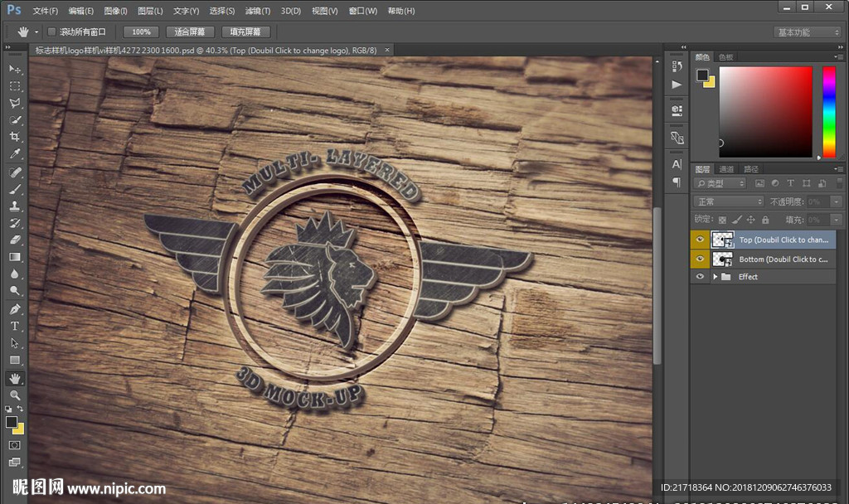Open the History panel icon
The height and width of the screenshot is (504, 849).
coord(677,66)
